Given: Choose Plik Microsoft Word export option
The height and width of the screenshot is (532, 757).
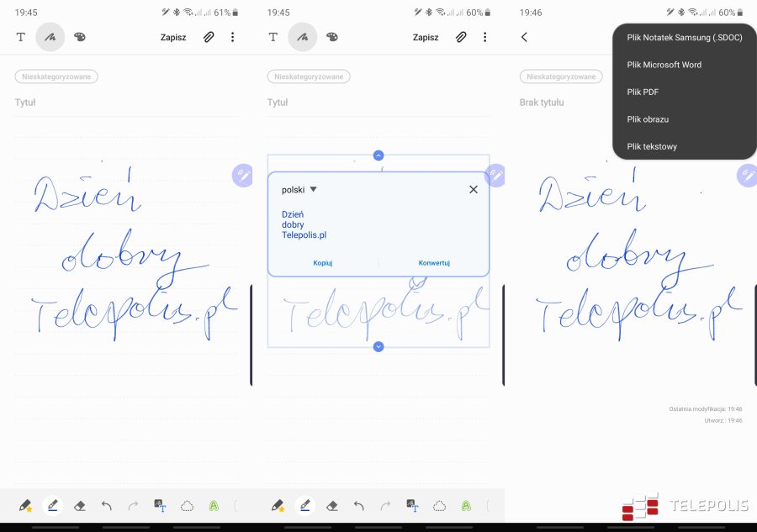Looking at the screenshot, I should tap(664, 65).
